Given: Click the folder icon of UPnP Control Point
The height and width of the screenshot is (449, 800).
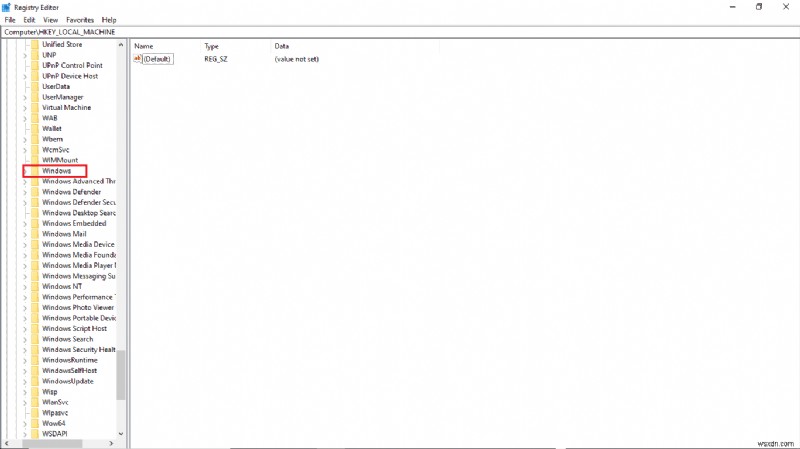Looking at the screenshot, I should [x=35, y=65].
